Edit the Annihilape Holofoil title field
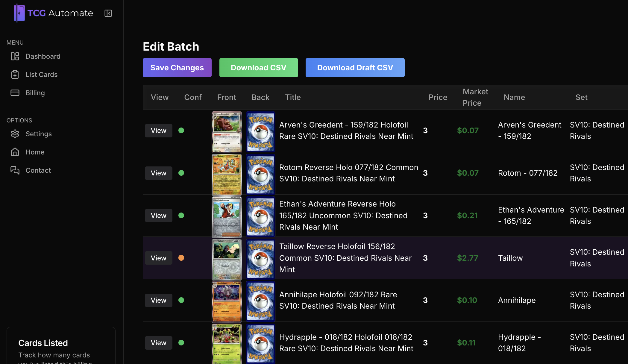Screen dimensions: 628x364 pyautogui.click(x=338, y=300)
